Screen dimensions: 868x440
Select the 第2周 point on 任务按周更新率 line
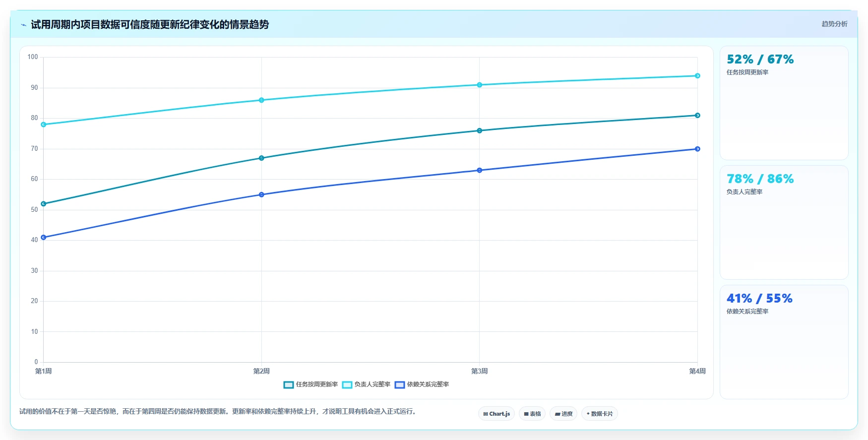tap(261, 158)
